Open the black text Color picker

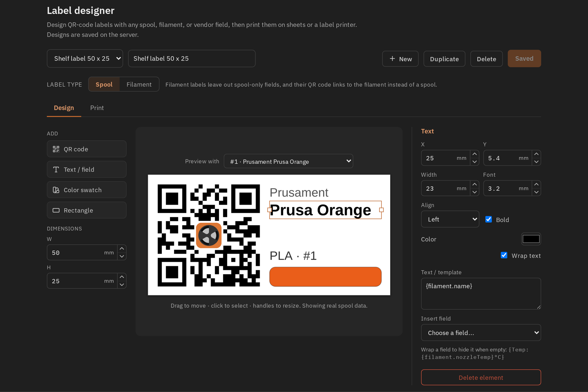click(531, 239)
